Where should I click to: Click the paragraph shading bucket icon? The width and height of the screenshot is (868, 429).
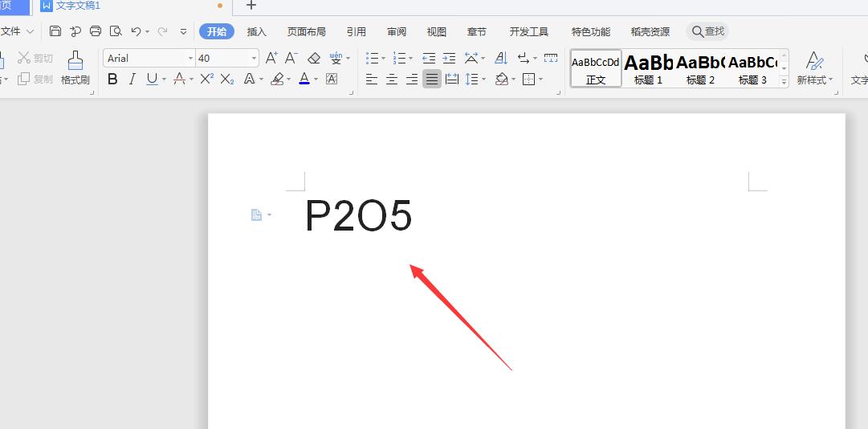(x=502, y=80)
